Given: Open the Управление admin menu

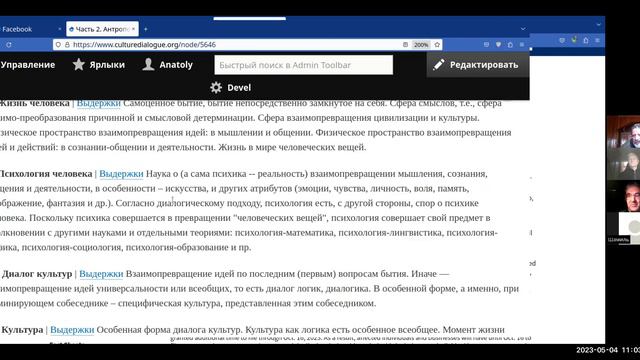Looking at the screenshot, I should 28,64.
